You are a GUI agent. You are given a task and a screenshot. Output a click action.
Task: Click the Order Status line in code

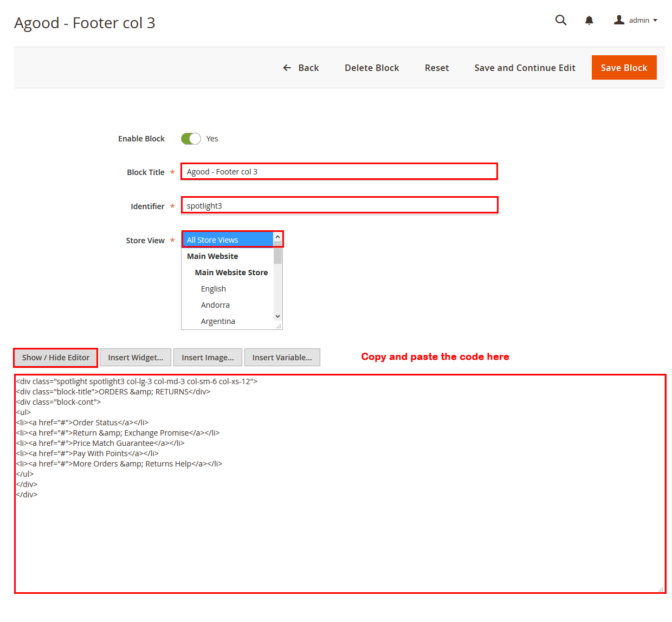pyautogui.click(x=82, y=423)
